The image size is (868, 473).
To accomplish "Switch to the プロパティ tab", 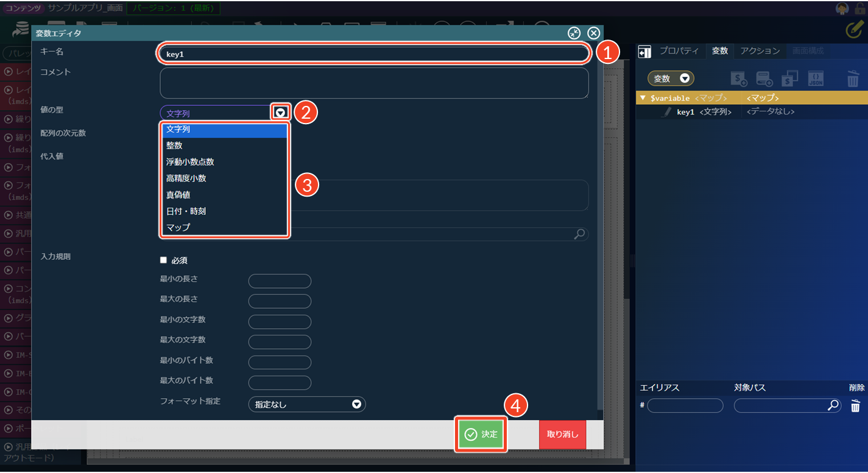I will pos(679,51).
